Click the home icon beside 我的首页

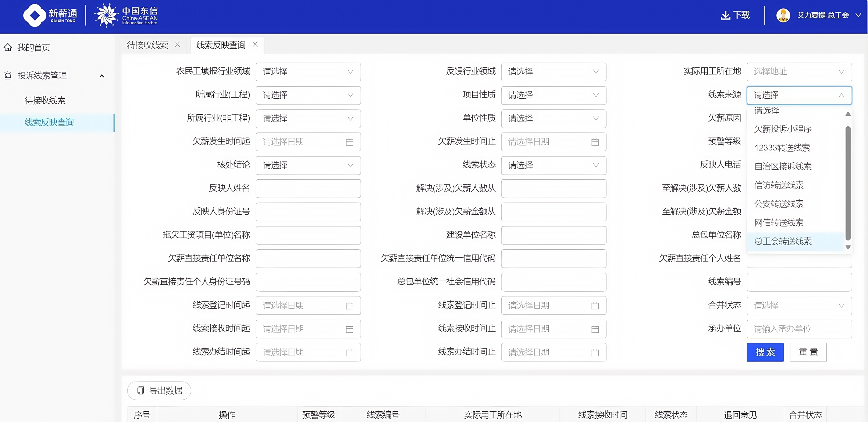coord(8,47)
